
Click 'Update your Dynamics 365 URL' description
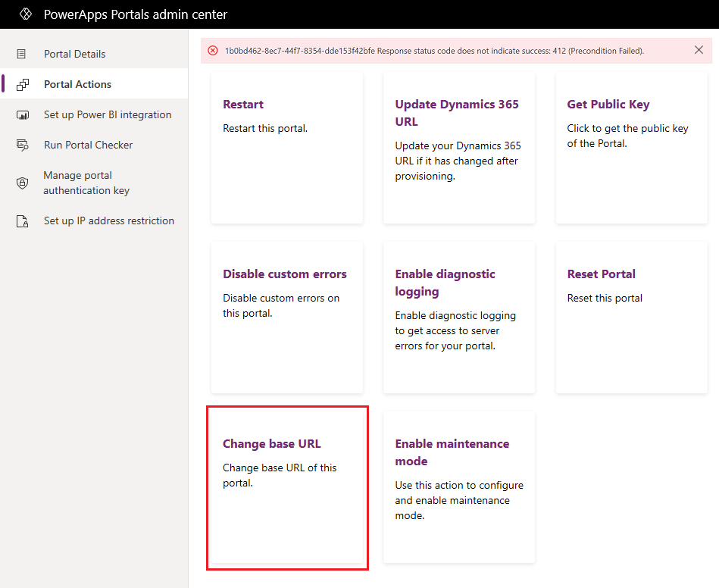[x=458, y=161]
